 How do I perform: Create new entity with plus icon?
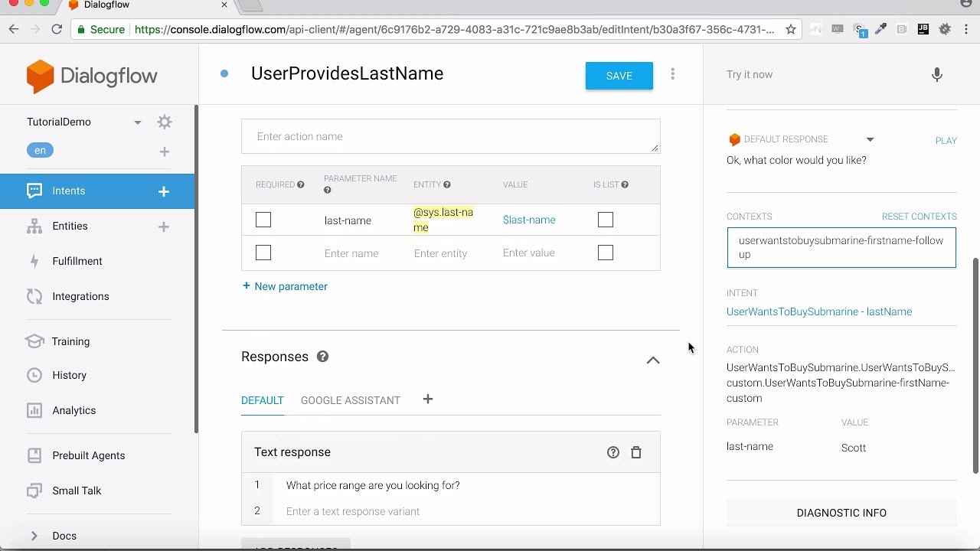point(163,227)
